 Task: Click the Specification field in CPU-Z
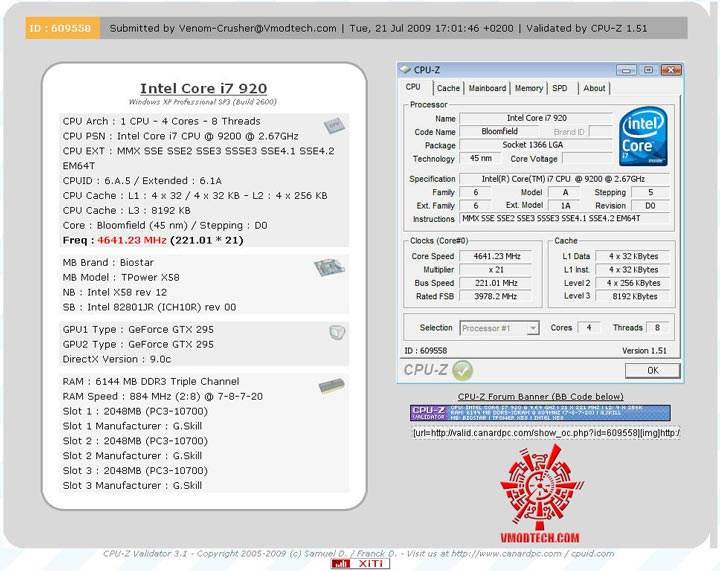564,179
